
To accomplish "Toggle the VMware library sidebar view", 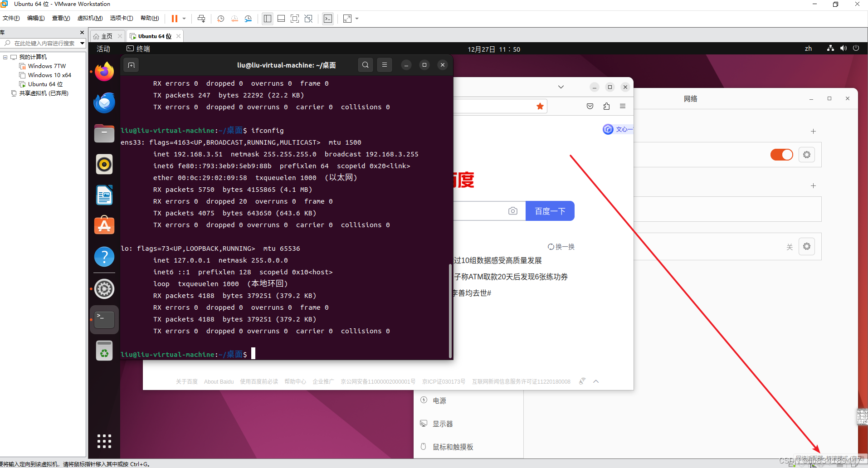I will tap(268, 19).
